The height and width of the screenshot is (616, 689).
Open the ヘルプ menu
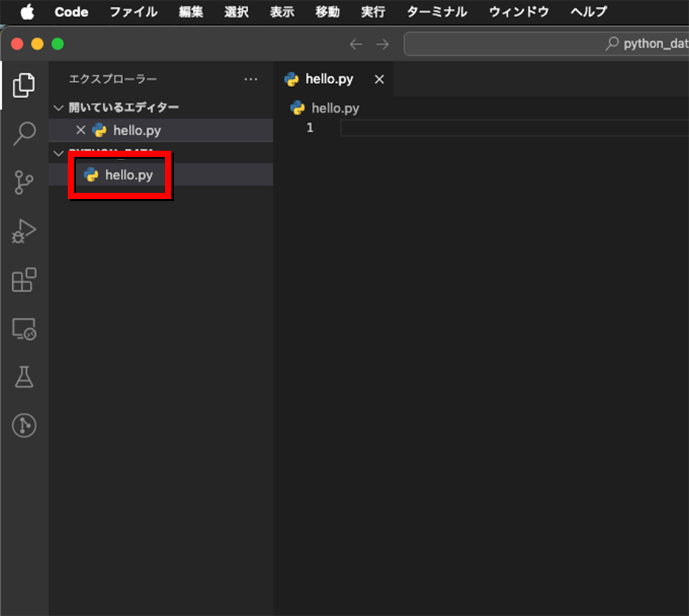[589, 12]
